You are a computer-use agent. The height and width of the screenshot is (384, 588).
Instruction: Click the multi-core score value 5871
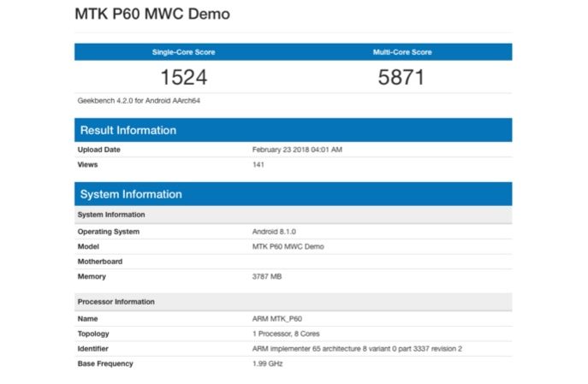tap(401, 77)
